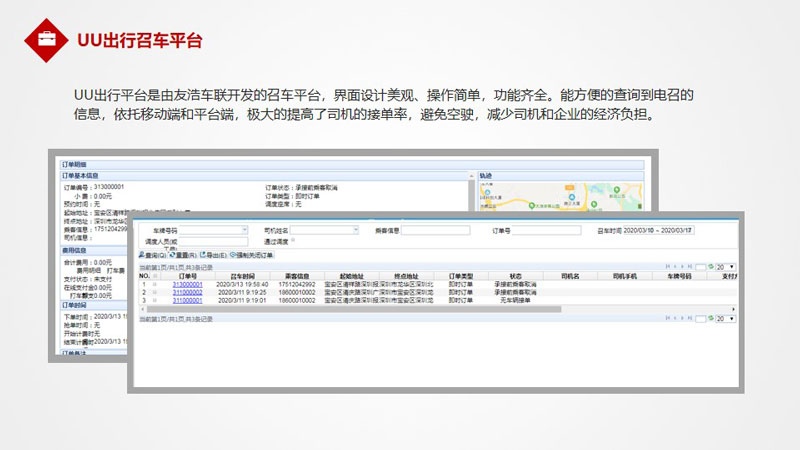Click the page number box in top pager
800x450 pixels.
point(701,267)
